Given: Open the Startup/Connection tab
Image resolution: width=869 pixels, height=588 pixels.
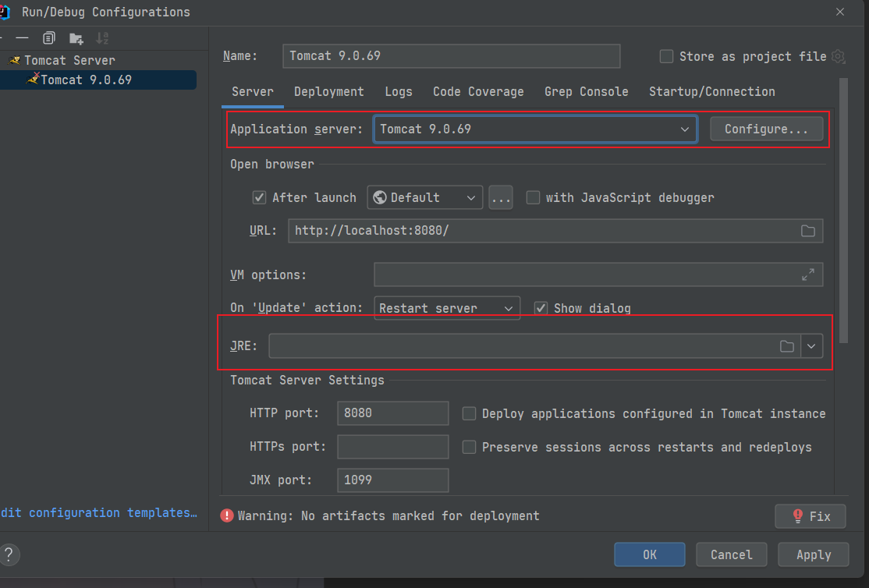Looking at the screenshot, I should tap(711, 92).
